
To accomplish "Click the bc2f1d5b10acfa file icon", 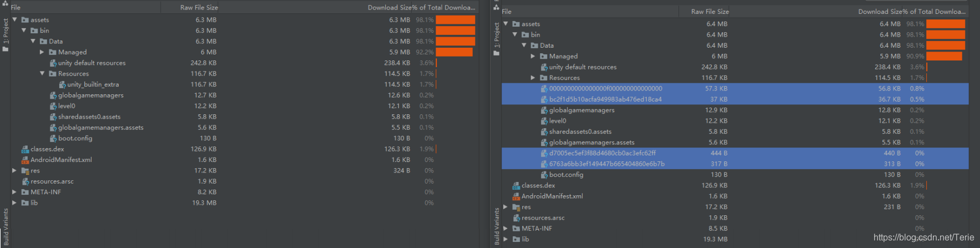I will [544, 99].
